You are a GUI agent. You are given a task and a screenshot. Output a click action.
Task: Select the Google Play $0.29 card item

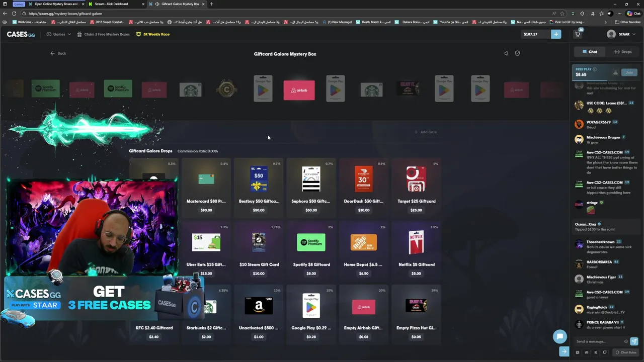coord(311,315)
